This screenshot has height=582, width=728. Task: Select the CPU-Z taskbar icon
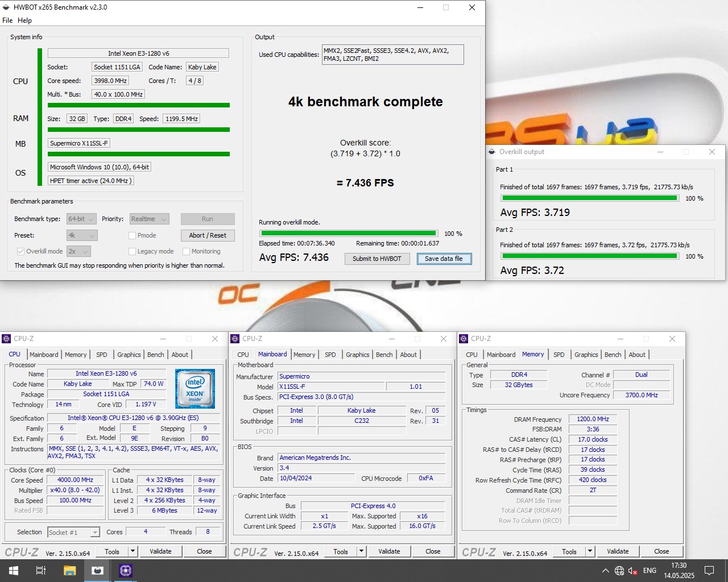pyautogui.click(x=126, y=571)
